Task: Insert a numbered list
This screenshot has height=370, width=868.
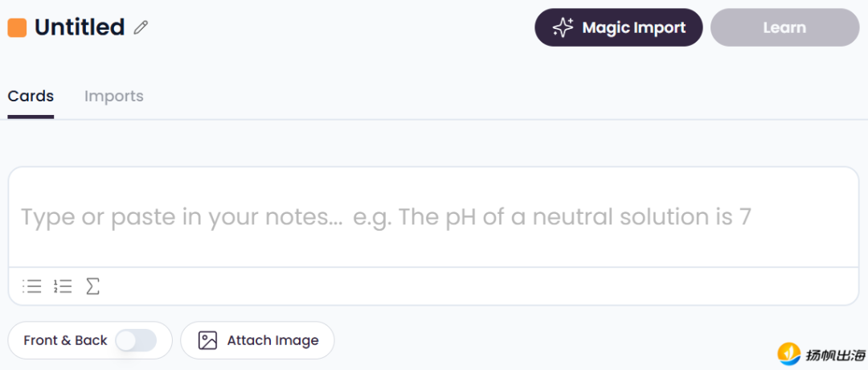Action: click(63, 286)
